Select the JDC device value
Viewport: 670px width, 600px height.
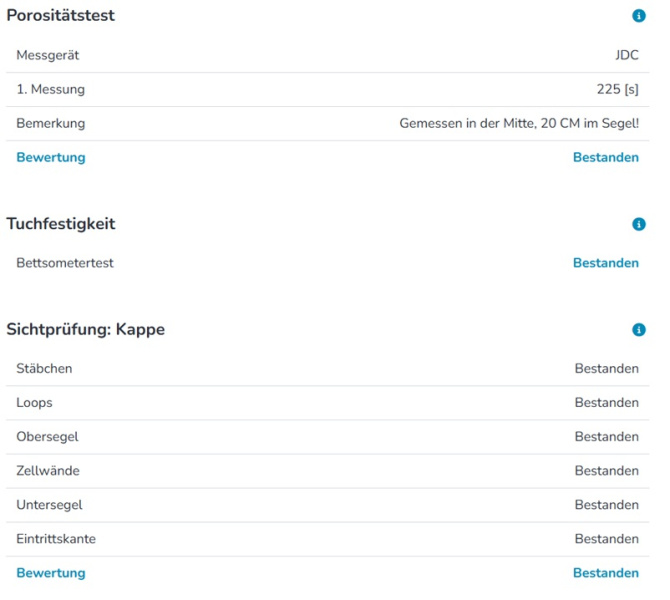pos(627,55)
